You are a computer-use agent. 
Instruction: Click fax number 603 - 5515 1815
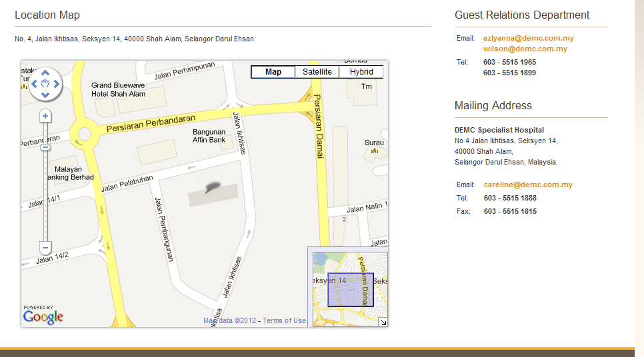point(510,212)
